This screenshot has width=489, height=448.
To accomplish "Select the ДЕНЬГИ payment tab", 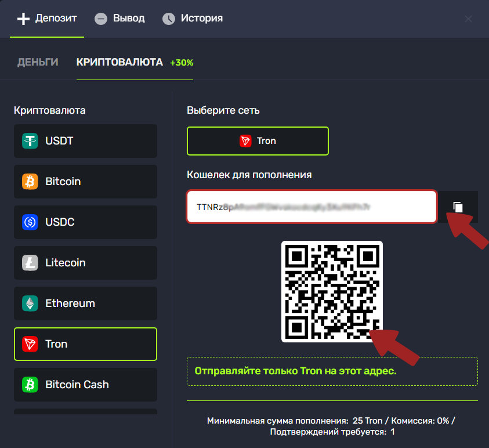I will (x=38, y=62).
